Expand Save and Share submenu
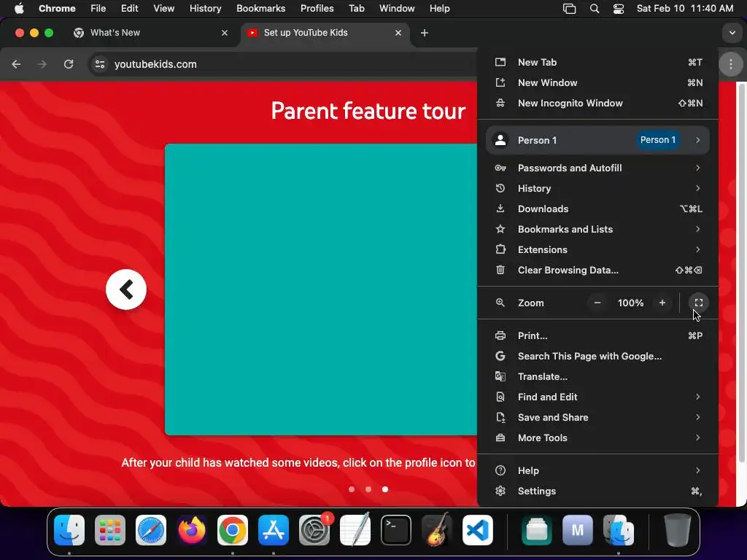747x560 pixels. tap(597, 417)
